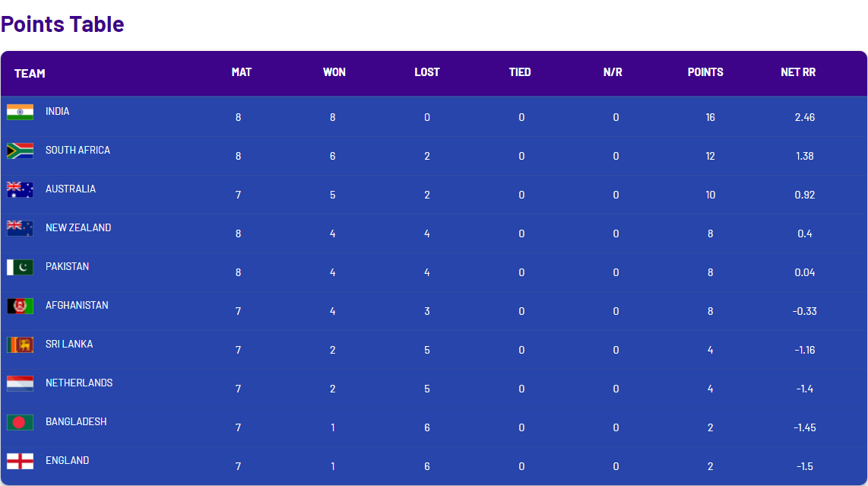Select the NET RR column header
The width and height of the screenshot is (868, 486).
pyautogui.click(x=798, y=72)
